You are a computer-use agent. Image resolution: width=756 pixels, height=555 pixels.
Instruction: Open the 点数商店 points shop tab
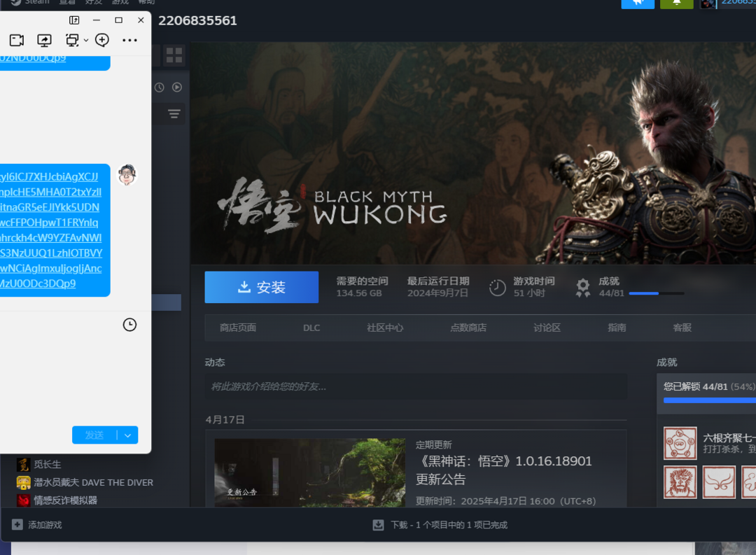pyautogui.click(x=468, y=328)
